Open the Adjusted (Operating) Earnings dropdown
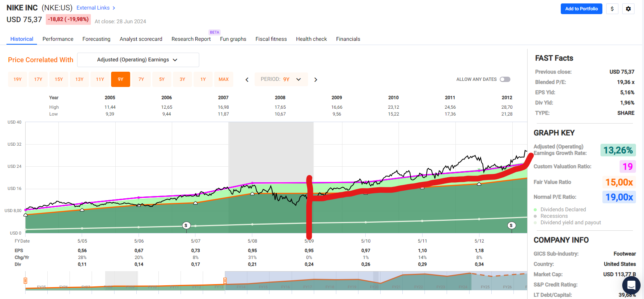This screenshot has height=299, width=644. pos(138,60)
